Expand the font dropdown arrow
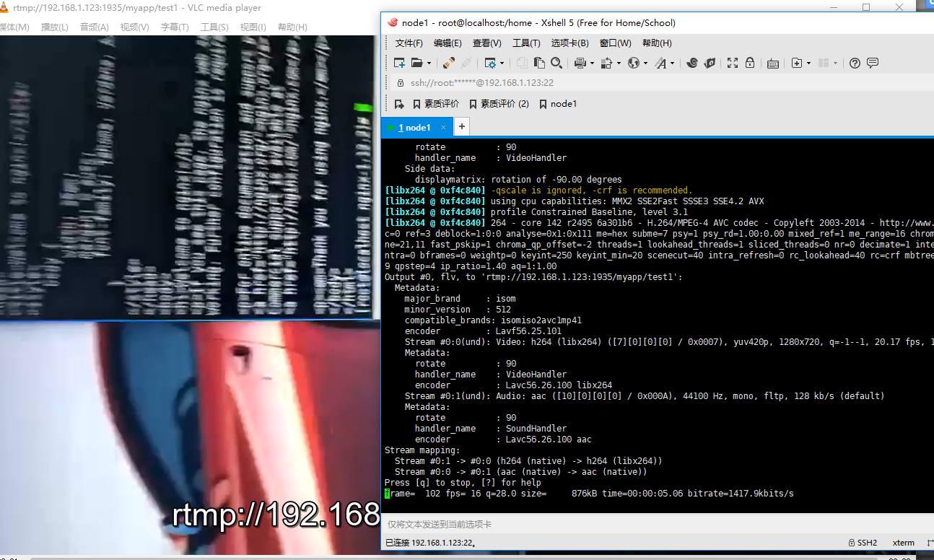The width and height of the screenshot is (934, 560). coord(673,63)
